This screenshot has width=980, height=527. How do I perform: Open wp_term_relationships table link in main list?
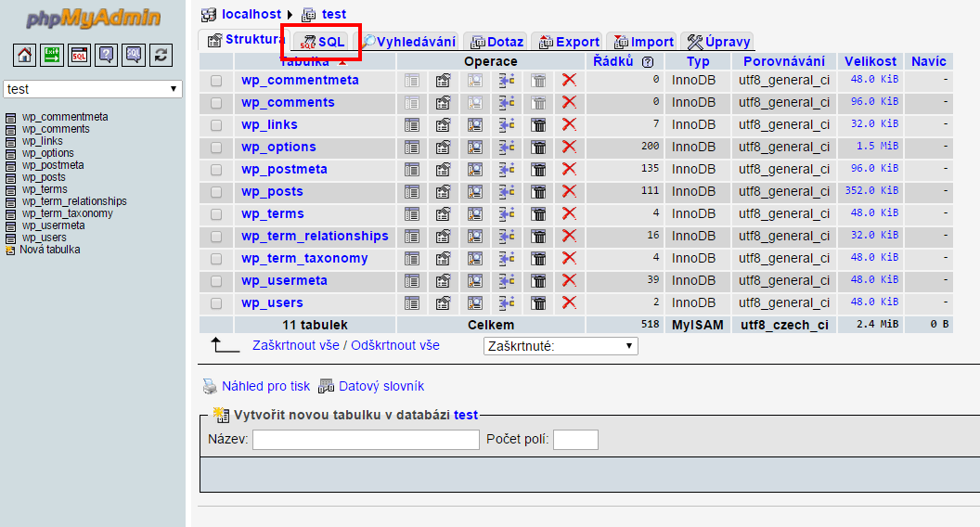[x=315, y=237]
